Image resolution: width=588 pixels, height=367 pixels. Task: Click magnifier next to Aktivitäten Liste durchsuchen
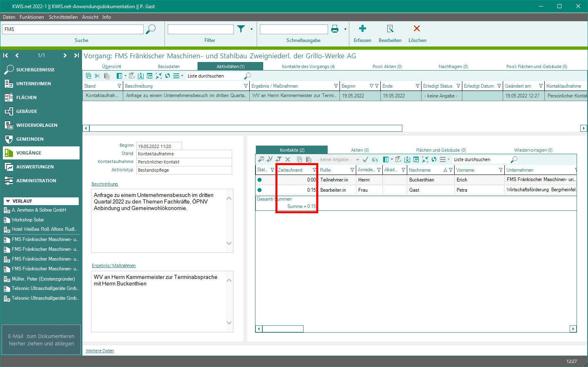247,76
